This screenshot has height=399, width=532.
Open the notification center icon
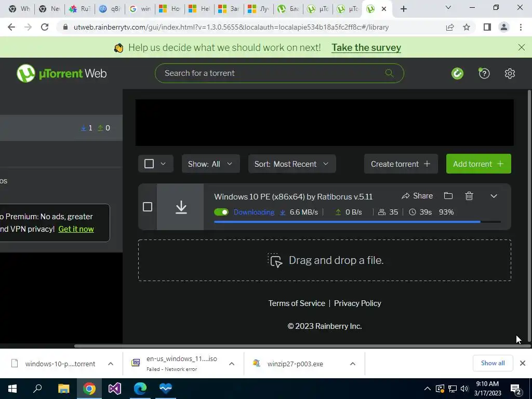(516, 389)
